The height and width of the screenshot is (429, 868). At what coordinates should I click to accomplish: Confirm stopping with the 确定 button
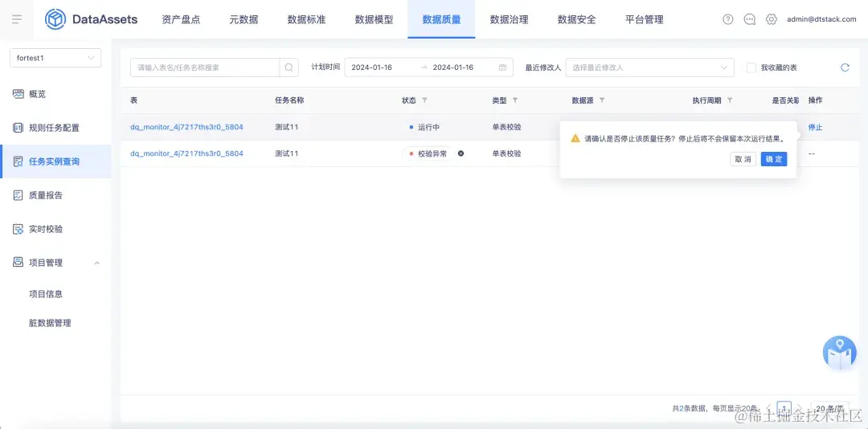774,159
